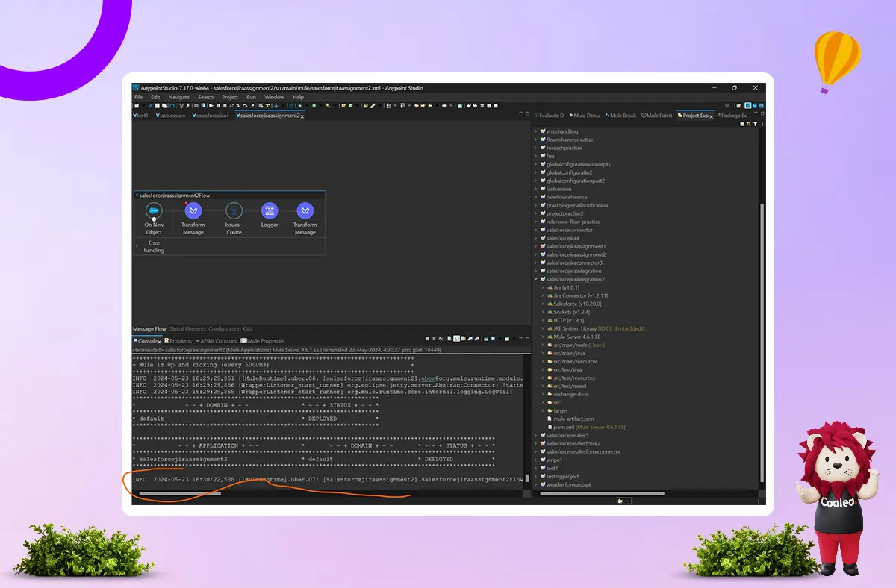Viewport: 896px width, 588px height.
Task: Switch to the test1 editor tab
Action: [141, 116]
